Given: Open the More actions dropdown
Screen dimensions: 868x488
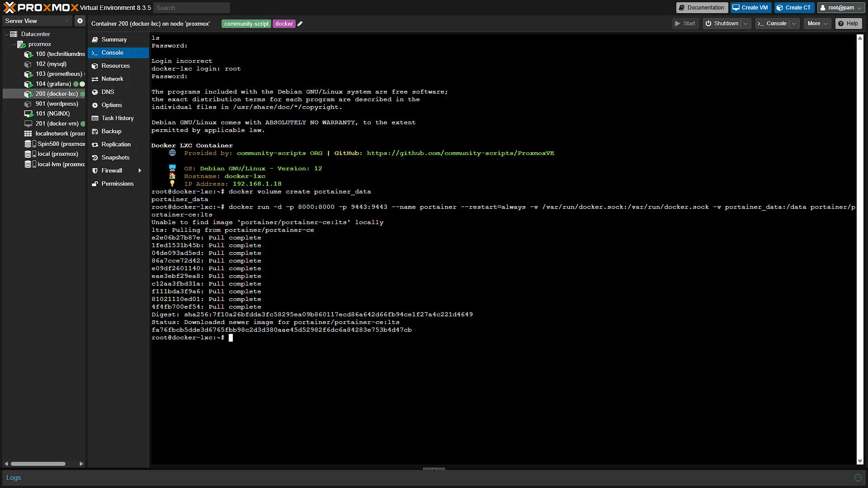Looking at the screenshot, I should click(x=817, y=23).
